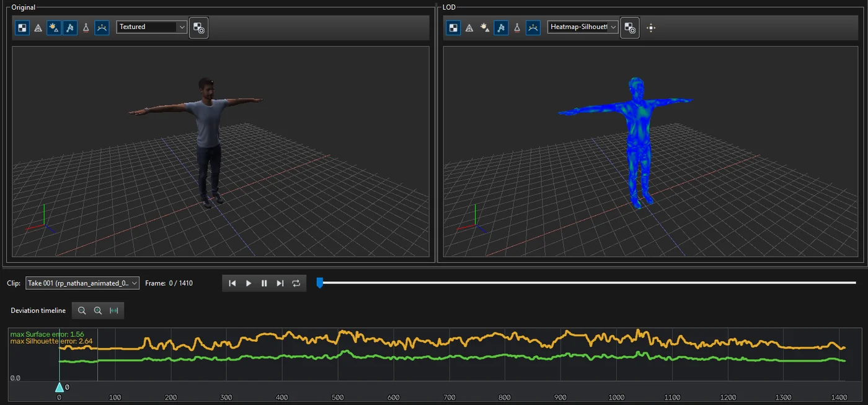
Task: Click the Deviation timeline label
Action: pos(38,310)
